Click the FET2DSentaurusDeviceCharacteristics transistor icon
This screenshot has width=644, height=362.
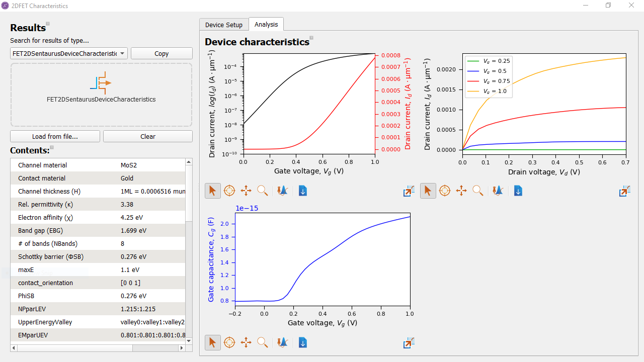(101, 83)
